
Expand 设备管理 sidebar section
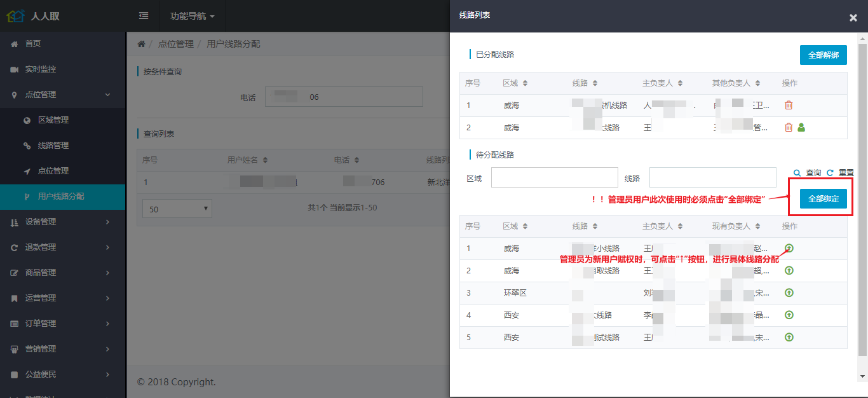pyautogui.click(x=64, y=222)
